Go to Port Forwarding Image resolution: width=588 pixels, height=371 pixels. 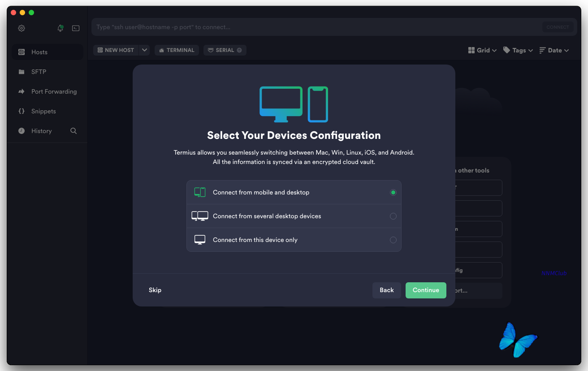coord(48,91)
